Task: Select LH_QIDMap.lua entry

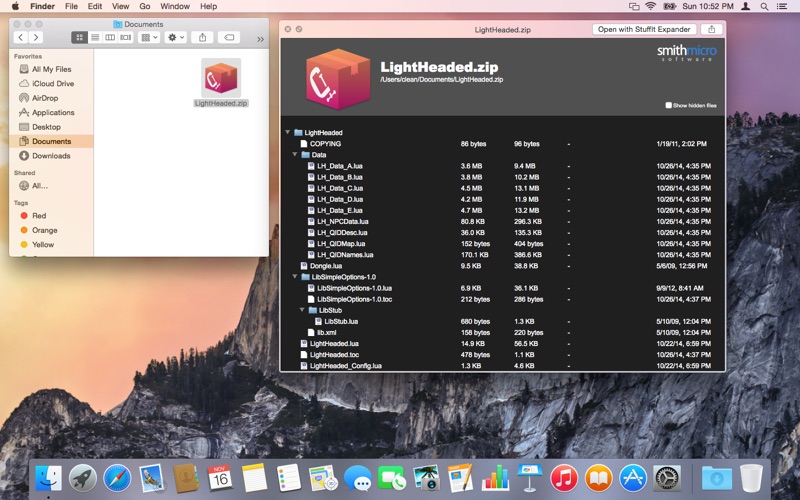Action: (x=341, y=243)
